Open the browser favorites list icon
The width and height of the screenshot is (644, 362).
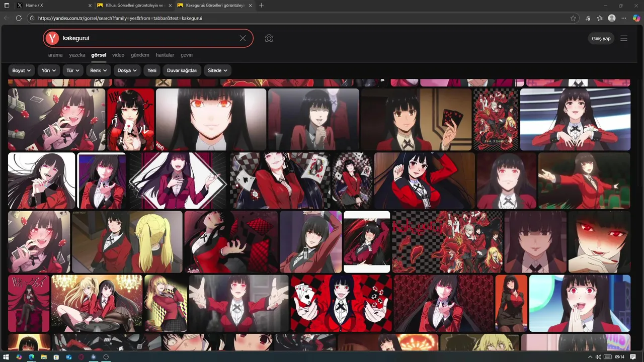point(600,18)
